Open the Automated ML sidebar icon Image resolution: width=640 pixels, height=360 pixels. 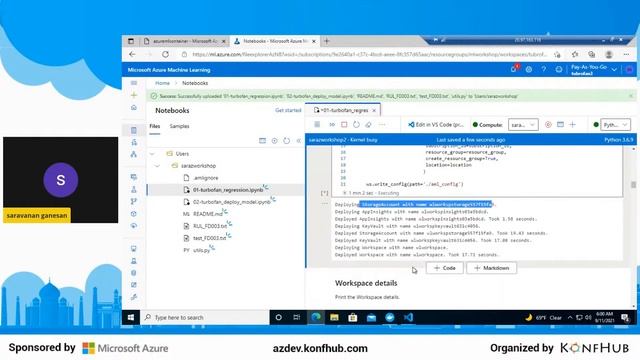(x=134, y=142)
